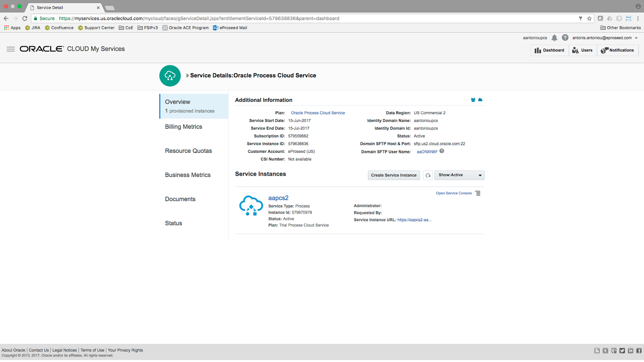Open the Chrome three-dot menu

tap(638, 19)
